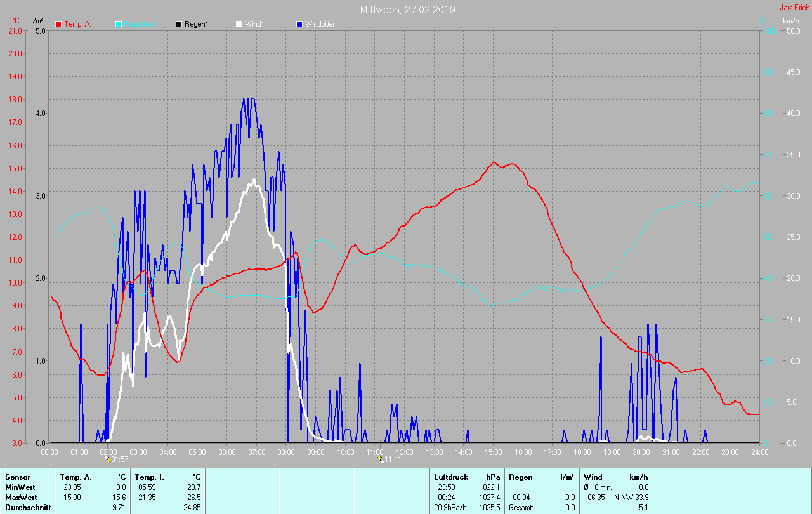Click the maximum pressure value '1027.4'
Viewport: 812px width, 514px height.
point(490,498)
